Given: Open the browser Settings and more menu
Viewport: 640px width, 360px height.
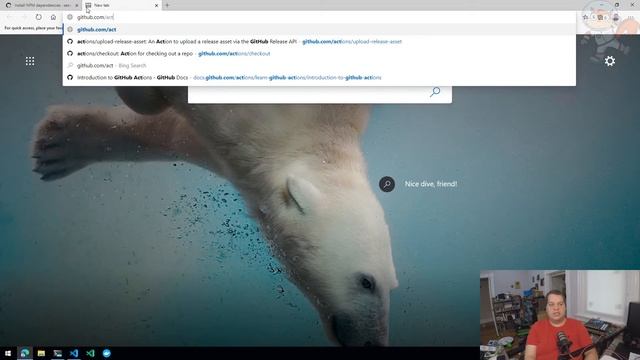Looking at the screenshot, I should [x=631, y=17].
